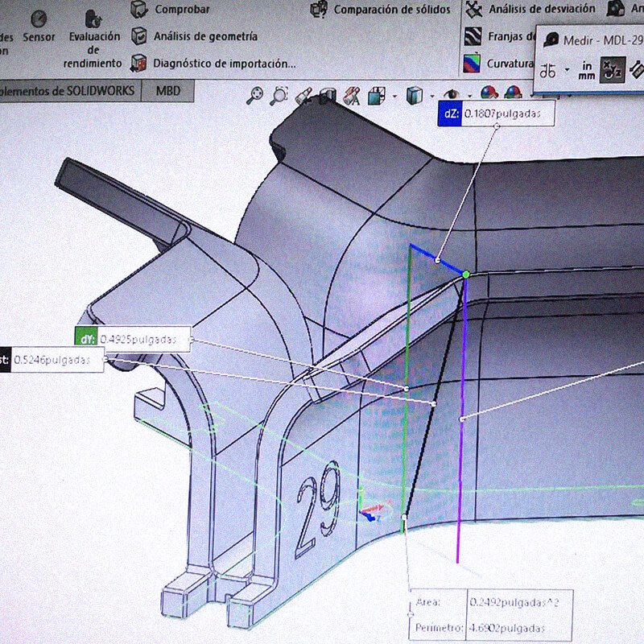Image resolution: width=644 pixels, height=644 pixels.
Task: Select the engraved 29 on the model
Action: (x=319, y=508)
